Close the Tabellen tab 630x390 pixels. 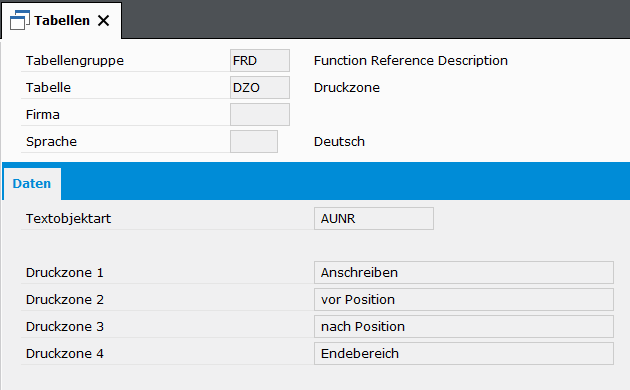coord(104,20)
